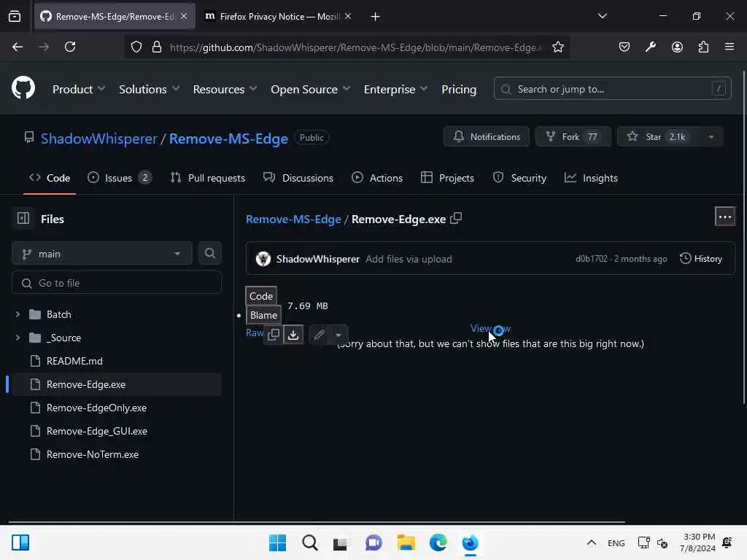Switch to the Pull requests tab
The height and width of the screenshot is (560, 747).
point(208,178)
